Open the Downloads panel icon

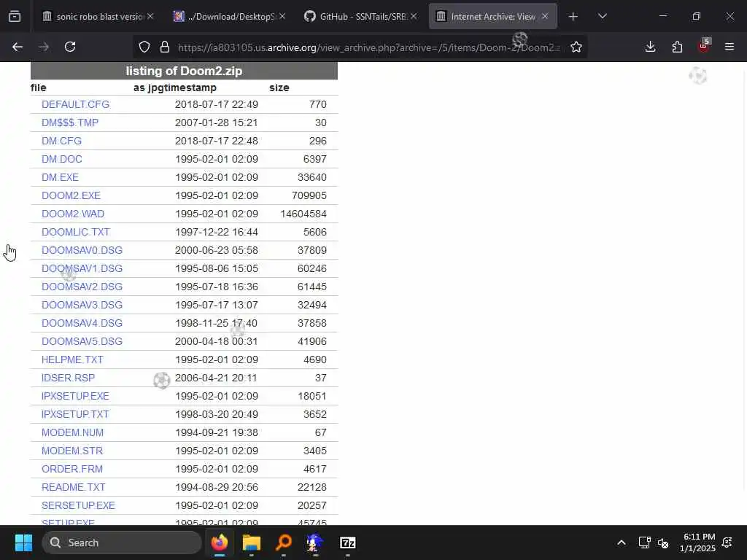[650, 47]
